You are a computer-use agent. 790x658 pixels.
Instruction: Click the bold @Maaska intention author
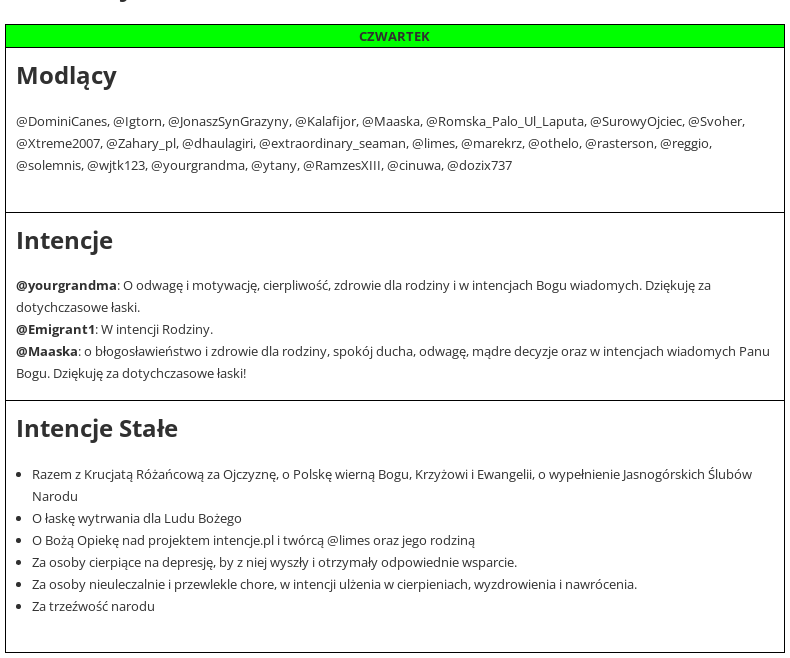tap(46, 351)
